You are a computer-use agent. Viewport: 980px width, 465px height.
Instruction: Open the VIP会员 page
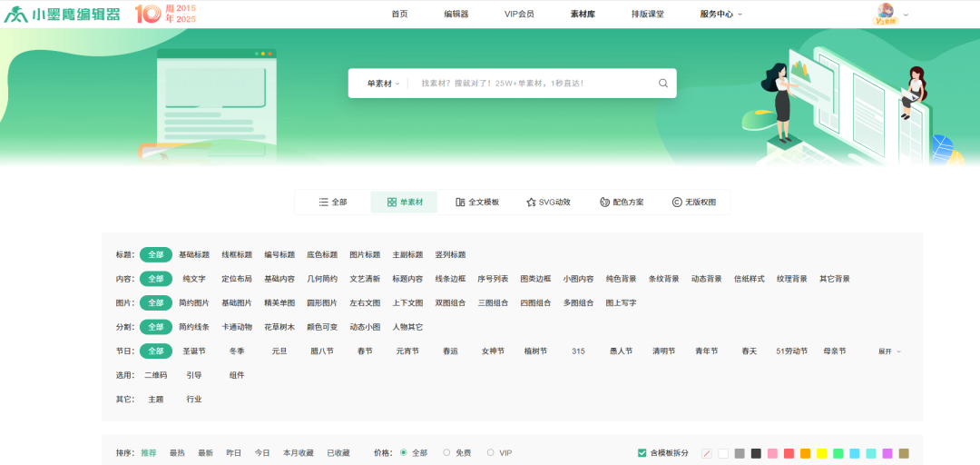point(519,15)
